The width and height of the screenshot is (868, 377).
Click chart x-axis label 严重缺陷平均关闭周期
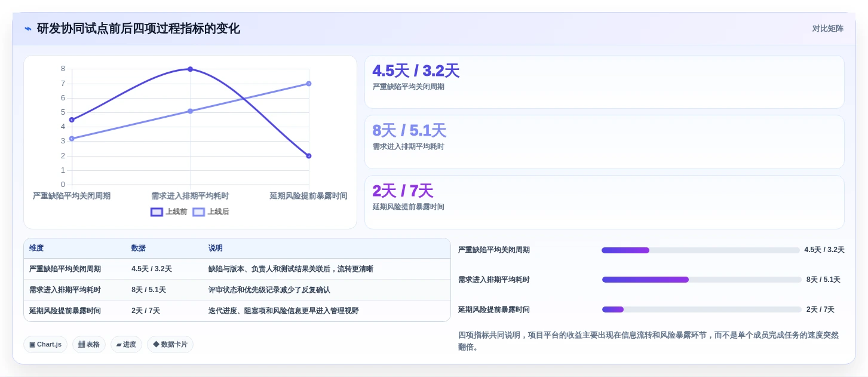tap(72, 196)
